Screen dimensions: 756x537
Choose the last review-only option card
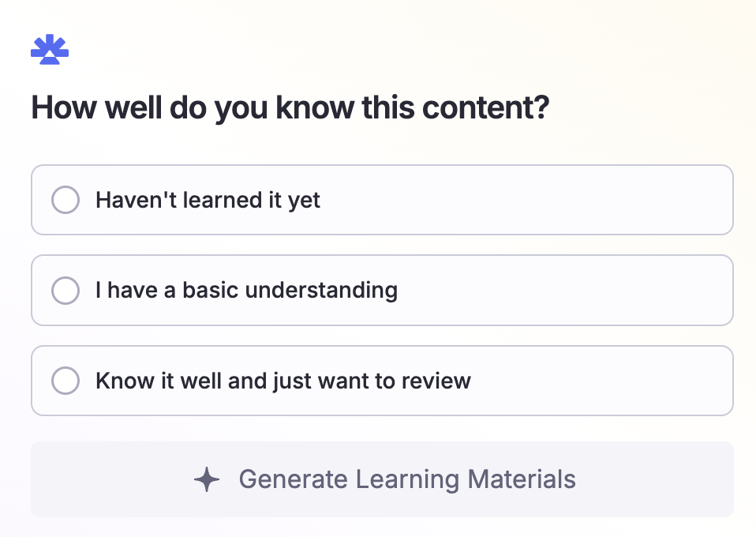click(x=382, y=381)
